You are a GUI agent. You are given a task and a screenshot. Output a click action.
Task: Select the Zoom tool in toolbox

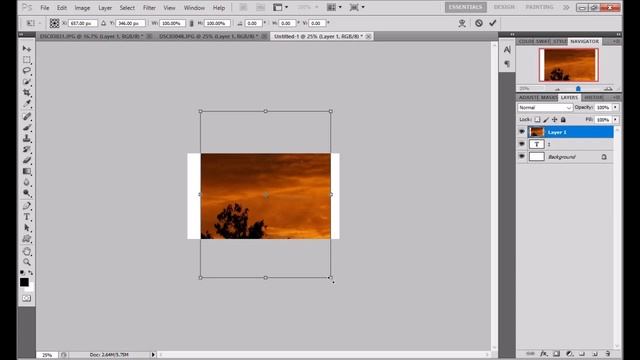coord(27,262)
